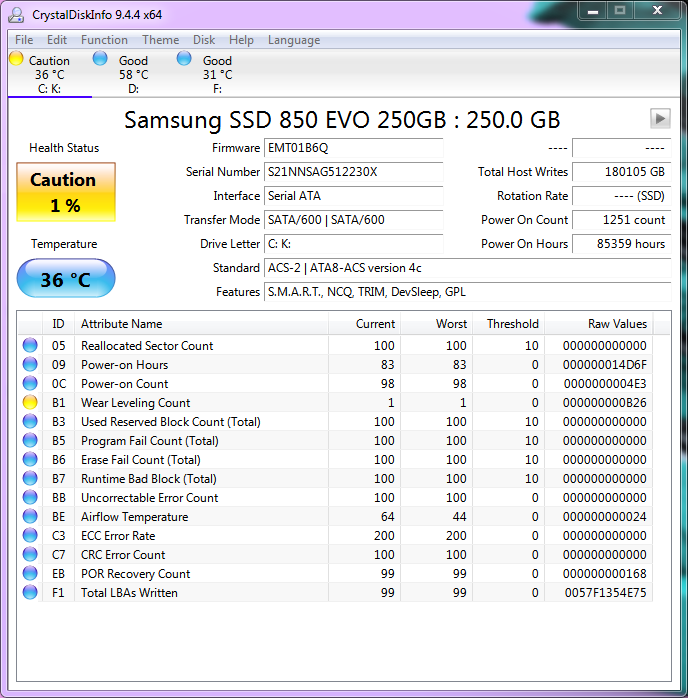Click the status orb for Airflow Temperature
Screen dimensions: 688x698
[30, 516]
